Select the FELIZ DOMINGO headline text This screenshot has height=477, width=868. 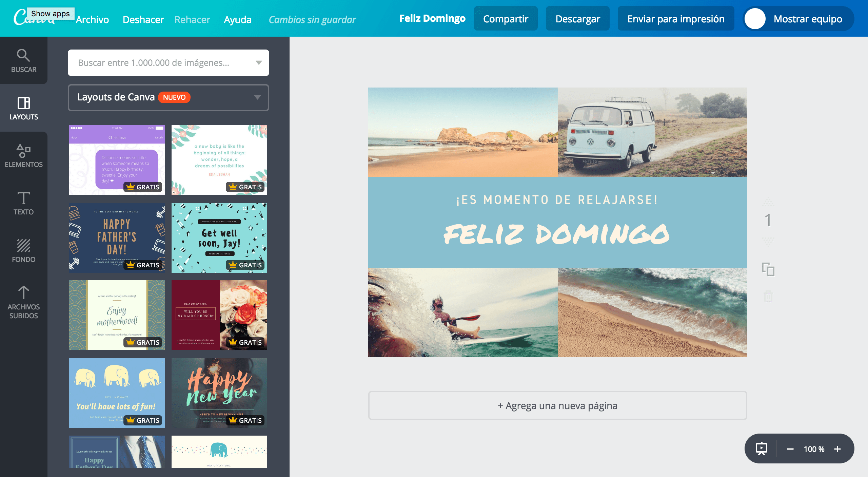557,234
